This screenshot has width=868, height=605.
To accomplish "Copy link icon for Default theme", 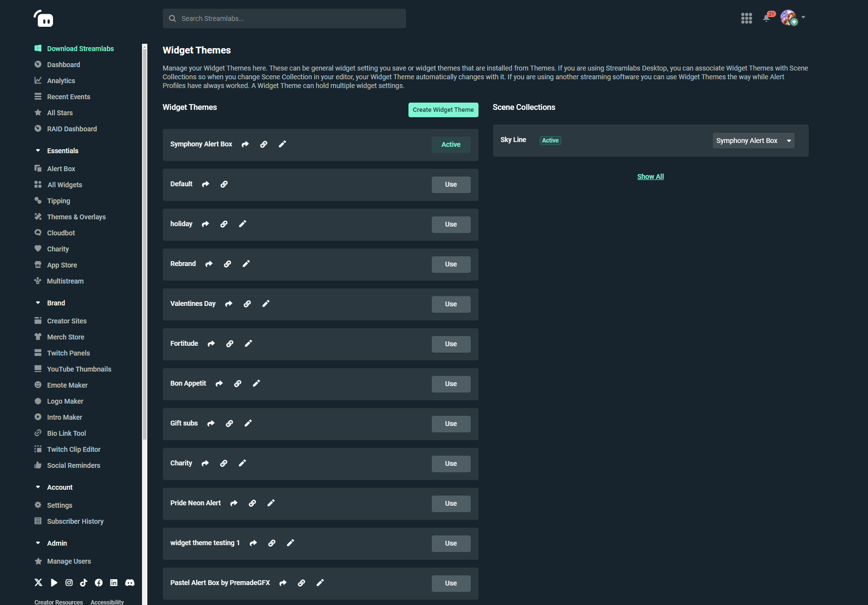I will [x=224, y=184].
